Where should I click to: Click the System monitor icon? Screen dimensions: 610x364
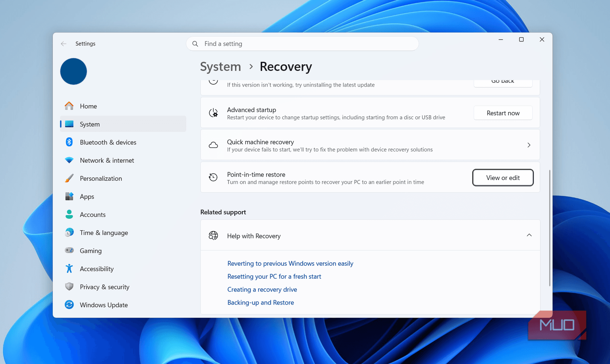coord(69,124)
